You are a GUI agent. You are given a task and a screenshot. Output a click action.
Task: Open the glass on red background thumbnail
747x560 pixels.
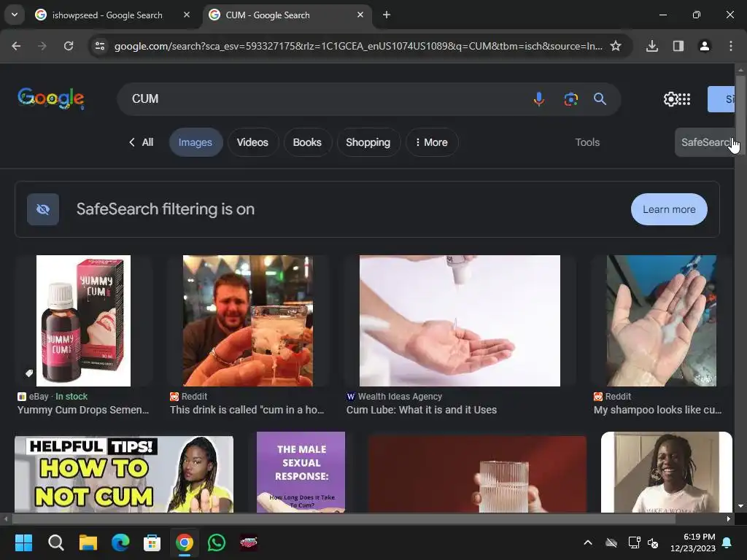[x=477, y=474]
